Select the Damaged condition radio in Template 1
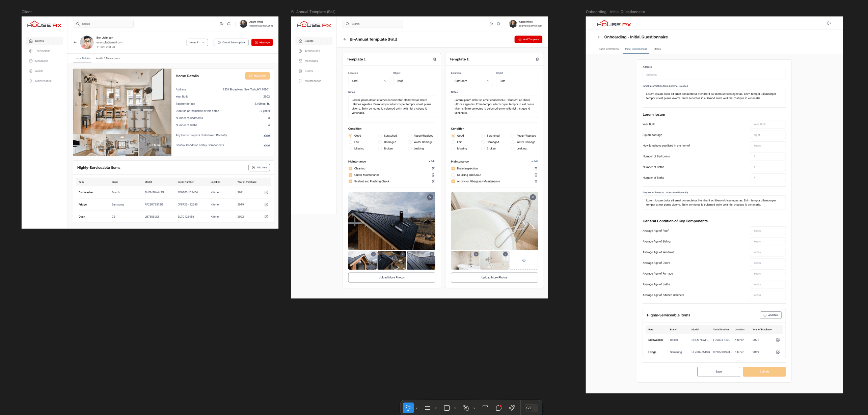Screen dimensions: 868x415 (x=381, y=142)
